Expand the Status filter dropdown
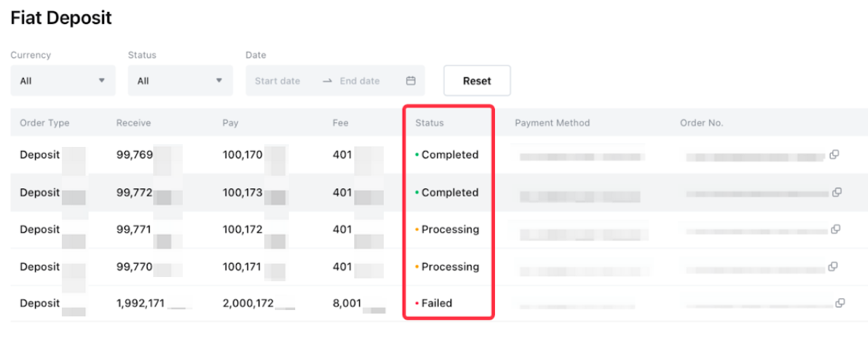This screenshot has width=868, height=341. [x=180, y=81]
